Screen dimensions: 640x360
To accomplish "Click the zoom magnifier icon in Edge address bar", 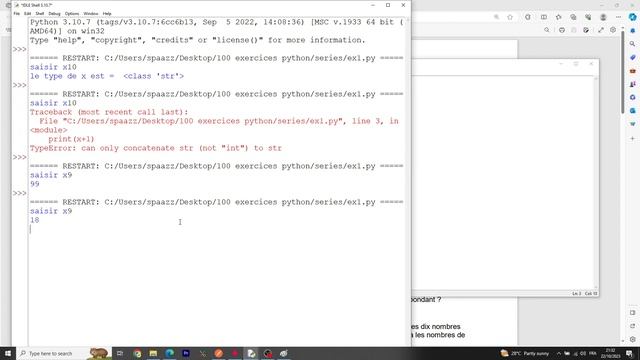I will click(x=496, y=17).
